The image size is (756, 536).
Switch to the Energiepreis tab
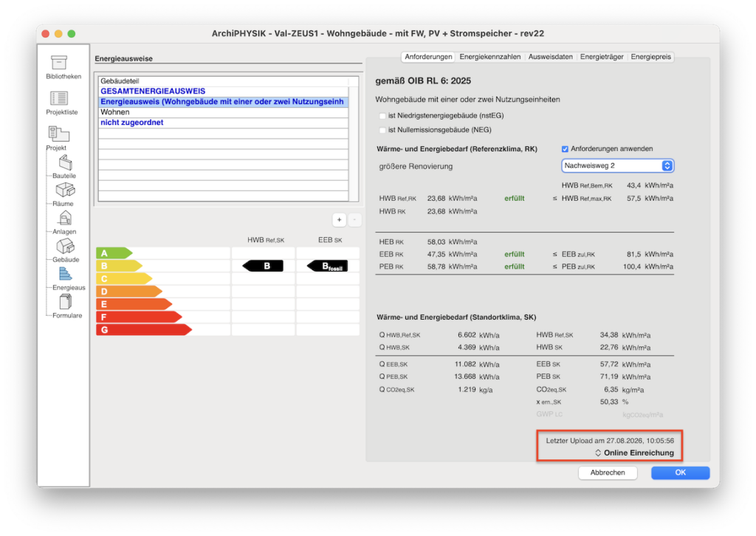pyautogui.click(x=651, y=57)
